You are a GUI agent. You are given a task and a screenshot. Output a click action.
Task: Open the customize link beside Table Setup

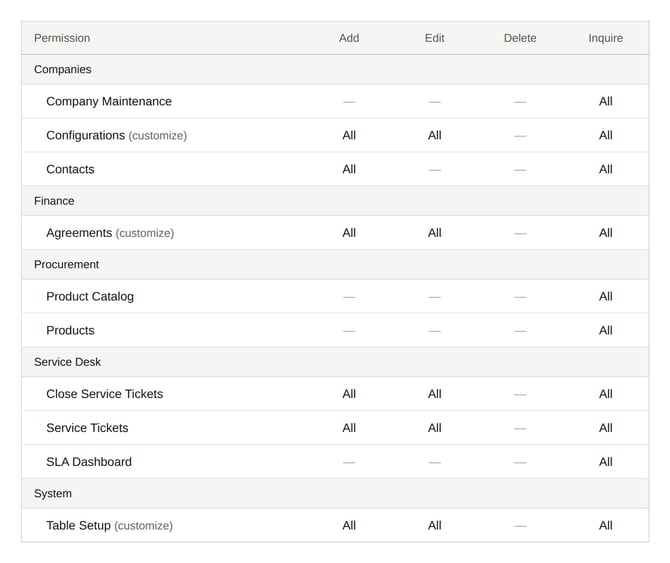[x=144, y=526]
